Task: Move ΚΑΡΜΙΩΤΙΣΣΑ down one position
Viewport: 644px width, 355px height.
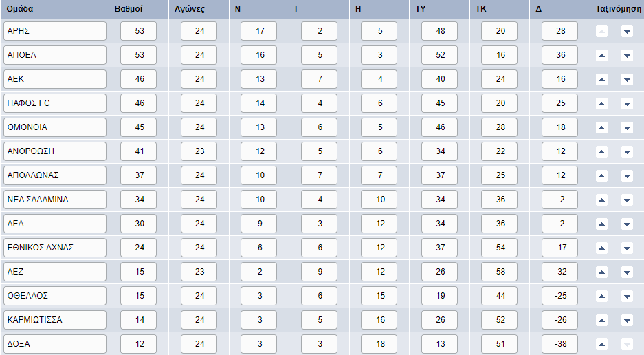Action: coord(627,320)
